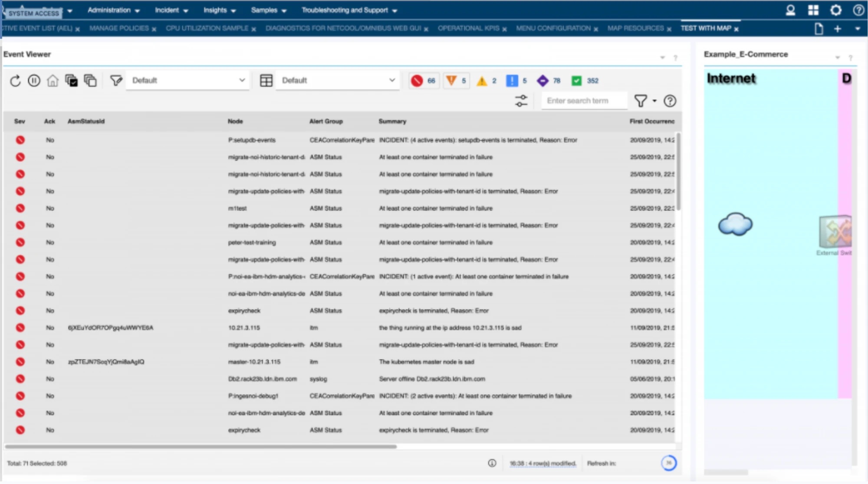The height and width of the screenshot is (484, 868).
Task: Click the '4 row(s) modified' status link
Action: click(x=542, y=464)
